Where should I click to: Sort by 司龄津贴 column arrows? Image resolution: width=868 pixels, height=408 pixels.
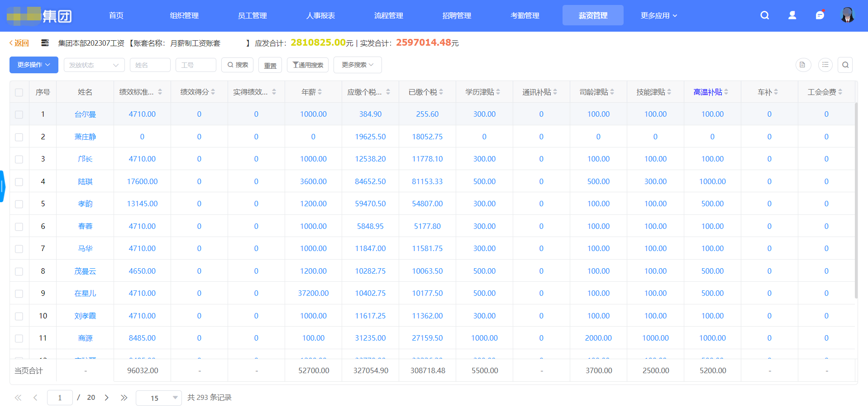coord(612,92)
